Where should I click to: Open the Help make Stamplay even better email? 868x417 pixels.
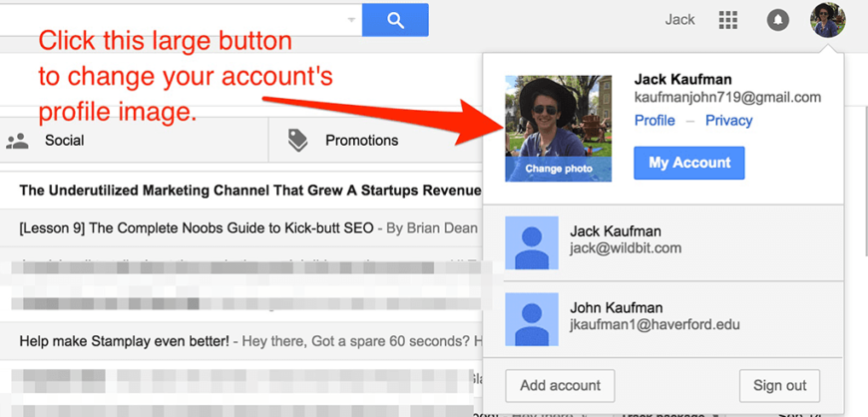click(239, 340)
